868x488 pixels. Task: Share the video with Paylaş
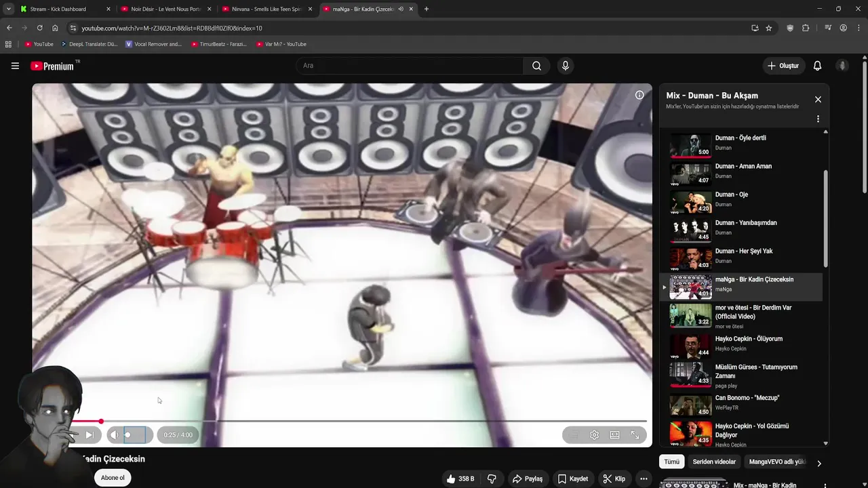click(528, 479)
